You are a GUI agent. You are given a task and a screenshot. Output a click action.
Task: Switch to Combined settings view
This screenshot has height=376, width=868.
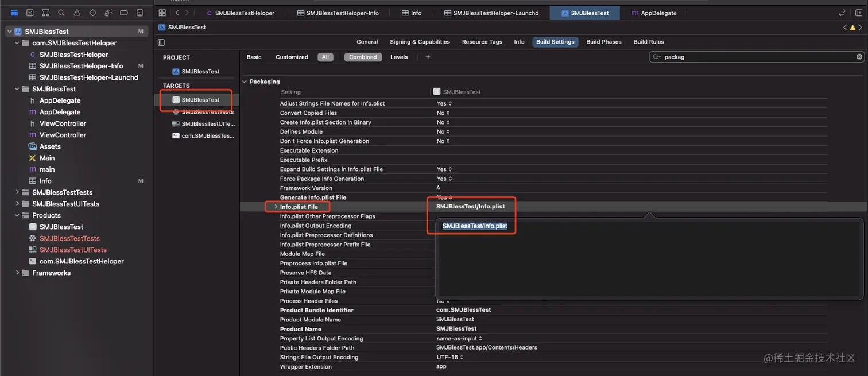(x=363, y=57)
